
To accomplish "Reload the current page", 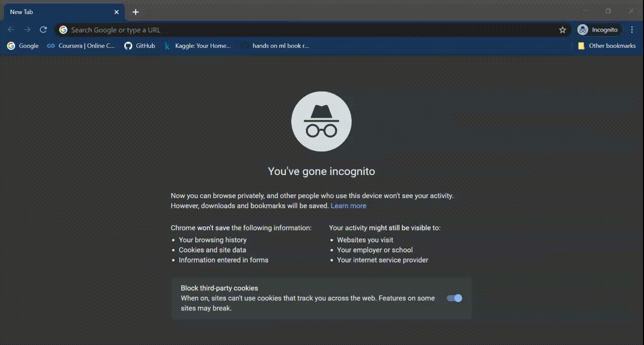I will point(43,30).
